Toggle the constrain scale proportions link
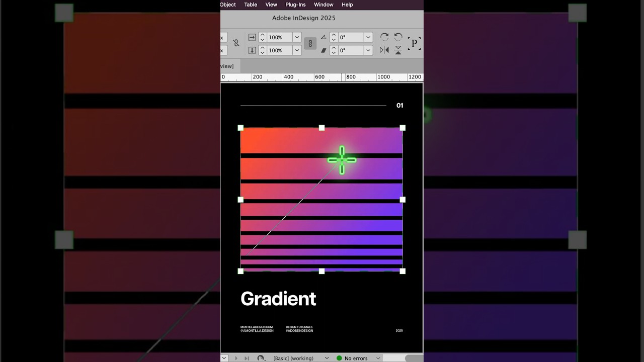This screenshot has width=644, height=362. point(310,44)
